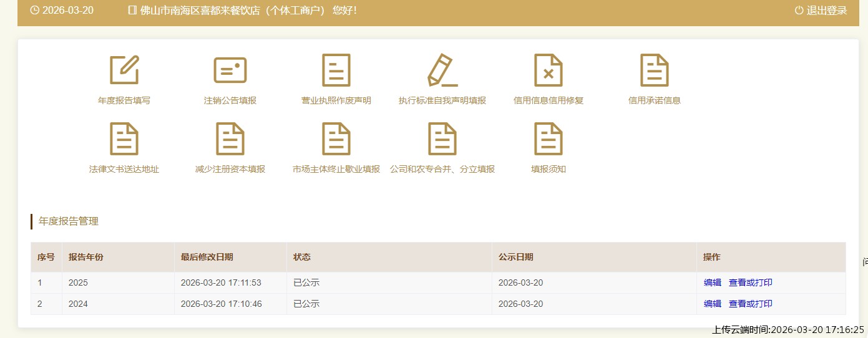Click 退出登录 to log out
This screenshot has width=868, height=338.
click(x=821, y=11)
